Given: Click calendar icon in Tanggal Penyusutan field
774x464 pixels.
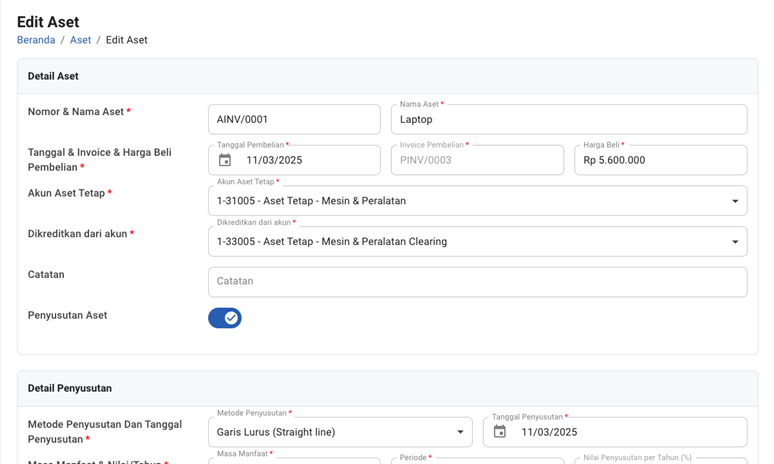Looking at the screenshot, I should 500,432.
